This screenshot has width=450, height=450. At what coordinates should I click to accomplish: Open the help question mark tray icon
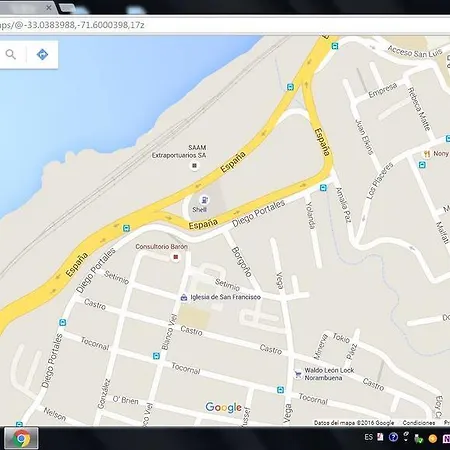393,437
